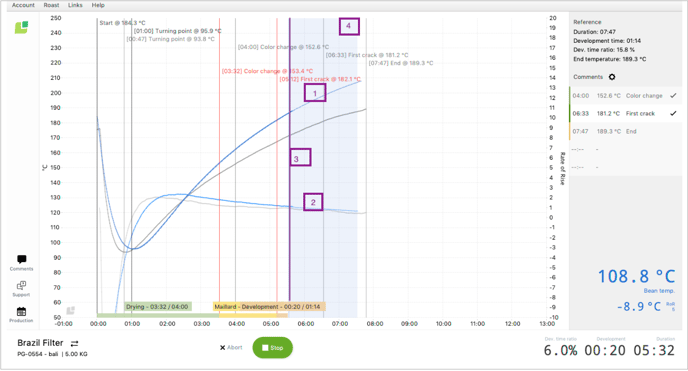Open the Comments sidebar icon
The height and width of the screenshot is (371, 688).
tap(22, 260)
